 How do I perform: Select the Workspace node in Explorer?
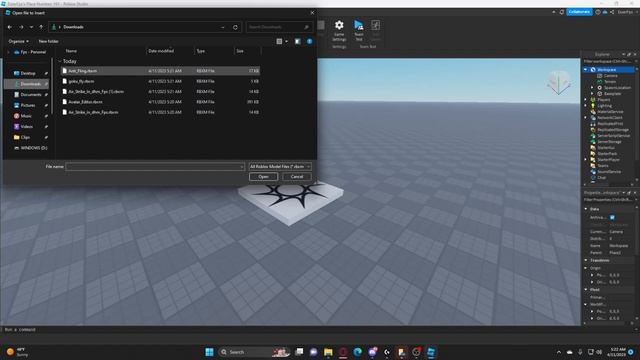(606, 70)
